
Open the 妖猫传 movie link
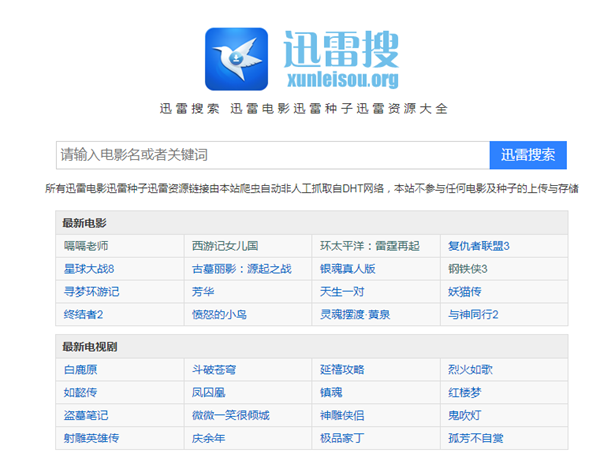click(x=465, y=292)
